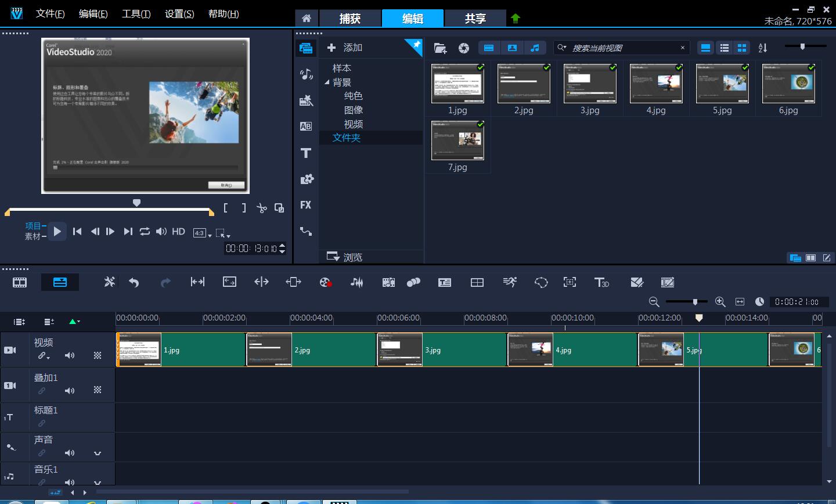The height and width of the screenshot is (504, 836).
Task: Open the 工具(T) menu
Action: click(136, 13)
